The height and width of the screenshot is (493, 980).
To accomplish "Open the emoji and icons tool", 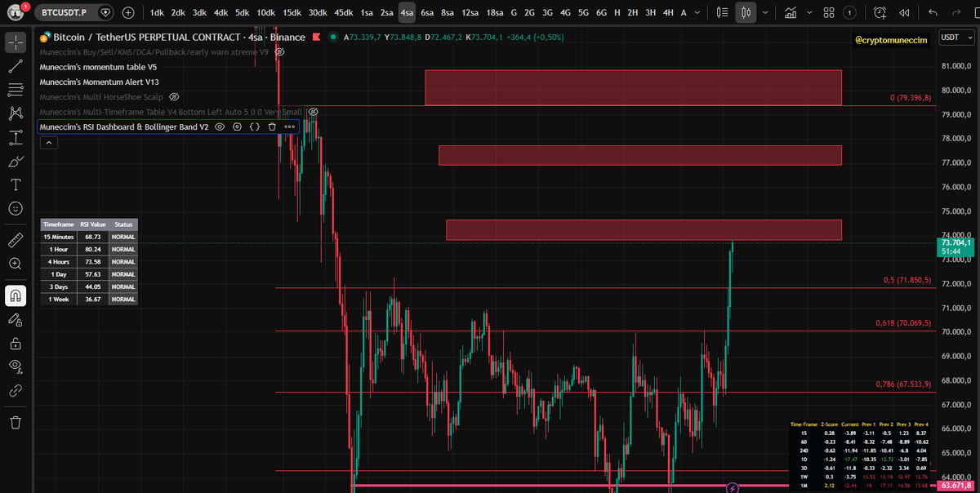I will (15, 208).
